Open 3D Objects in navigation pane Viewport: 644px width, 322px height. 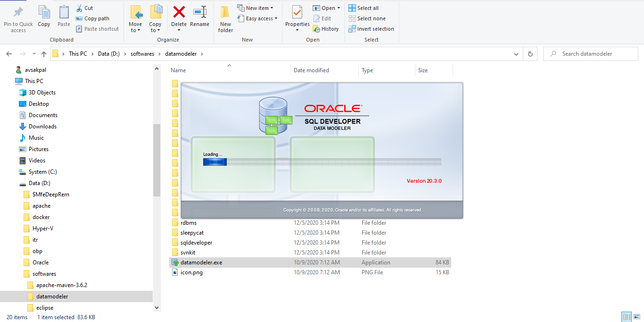tap(42, 93)
